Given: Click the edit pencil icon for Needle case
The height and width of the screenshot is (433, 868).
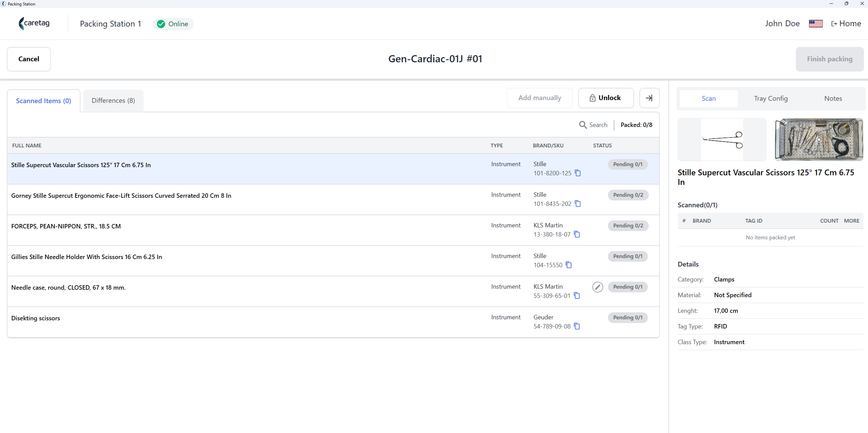Looking at the screenshot, I should [x=598, y=287].
